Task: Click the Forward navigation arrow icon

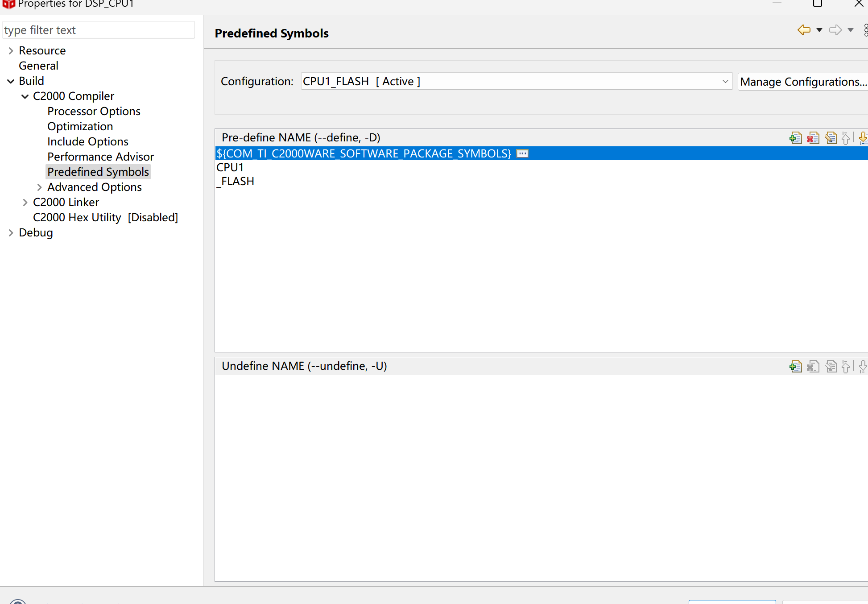Action: [x=835, y=30]
